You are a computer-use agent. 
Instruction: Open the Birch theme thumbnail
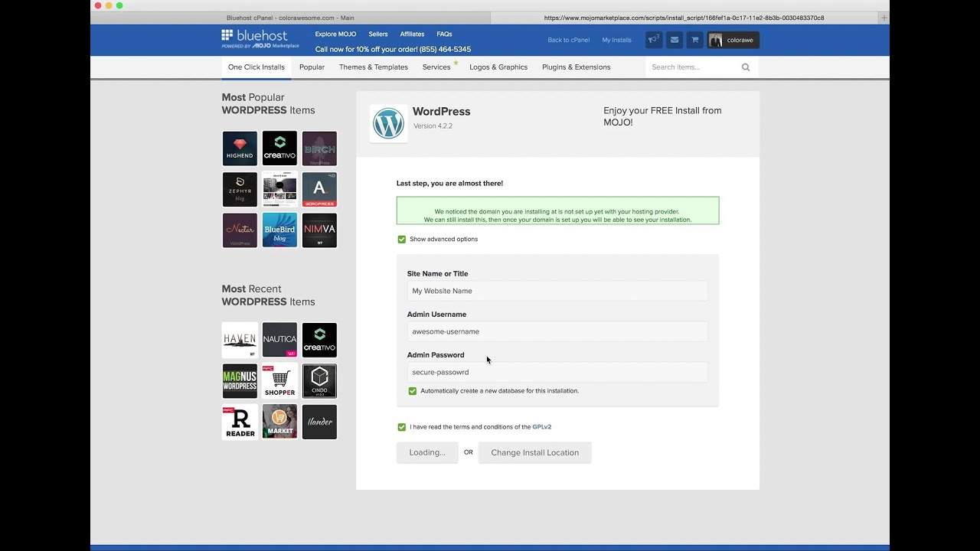tap(319, 148)
